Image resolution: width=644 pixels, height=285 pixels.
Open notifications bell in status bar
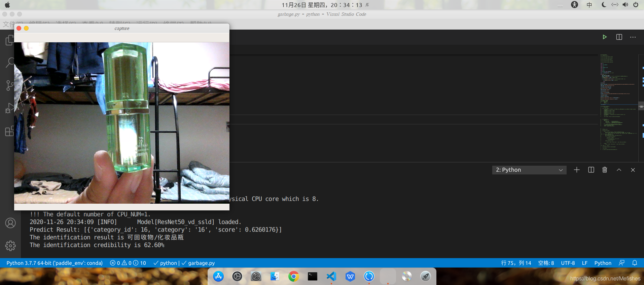coord(635,263)
